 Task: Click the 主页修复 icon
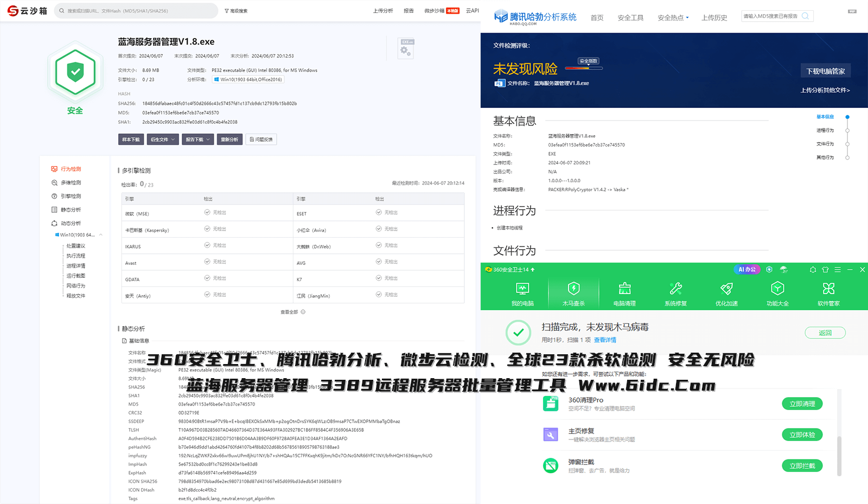tap(551, 434)
